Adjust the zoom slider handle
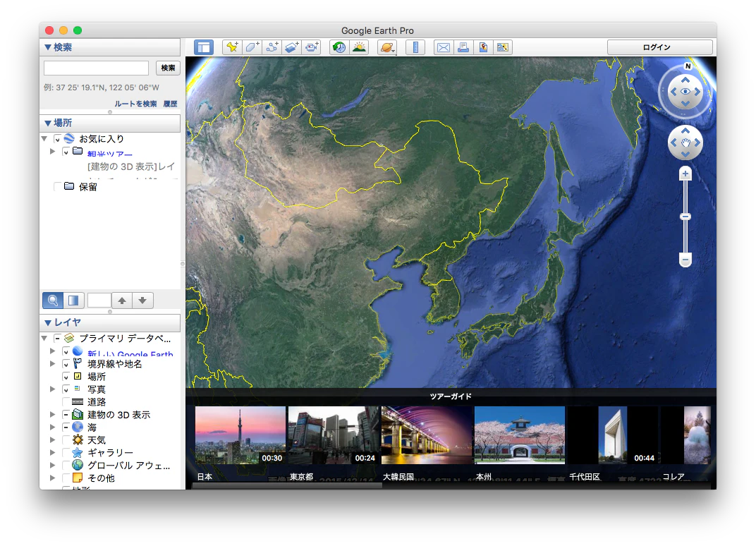756x546 pixels. tap(685, 217)
